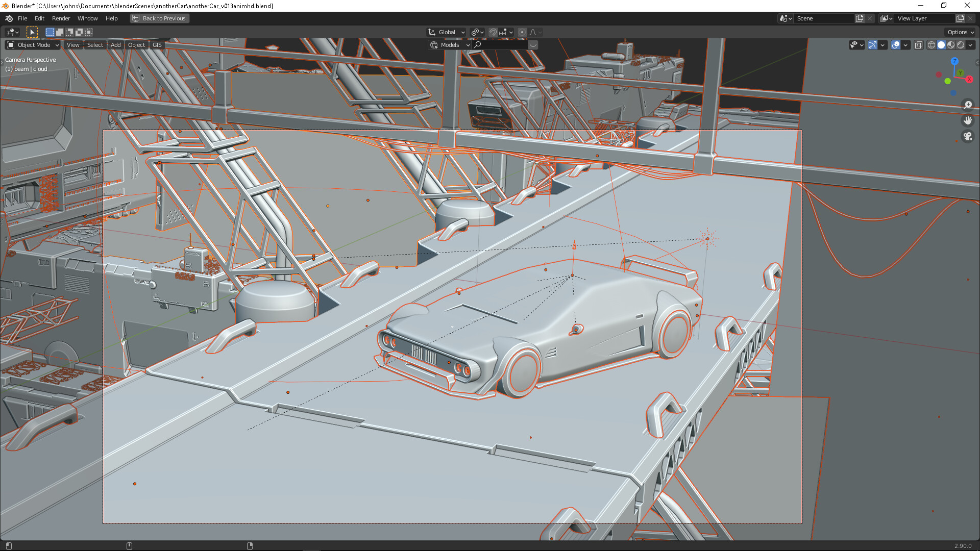This screenshot has width=980, height=551.
Task: Open the GIS menu in viewport header
Action: (157, 45)
